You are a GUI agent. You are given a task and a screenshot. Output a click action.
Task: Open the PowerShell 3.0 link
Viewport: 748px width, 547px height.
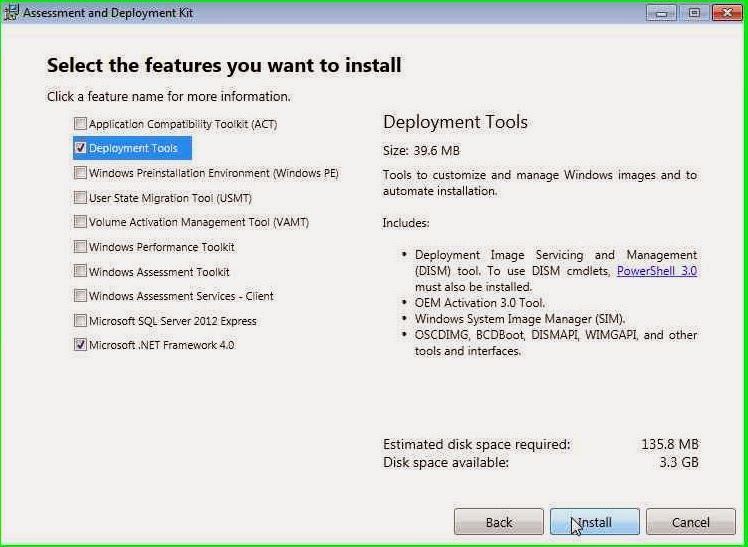[656, 271]
